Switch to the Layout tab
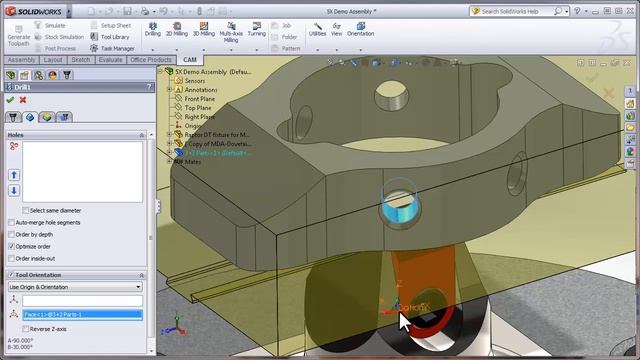640x360 pixels. click(53, 60)
